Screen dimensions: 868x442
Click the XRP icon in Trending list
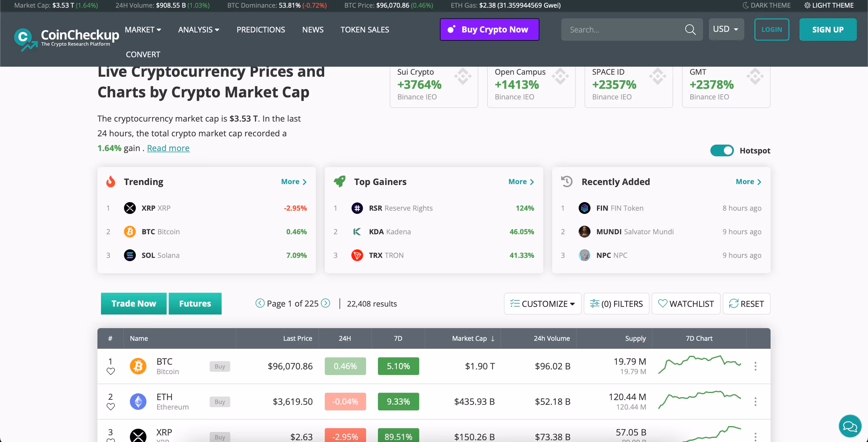(130, 208)
